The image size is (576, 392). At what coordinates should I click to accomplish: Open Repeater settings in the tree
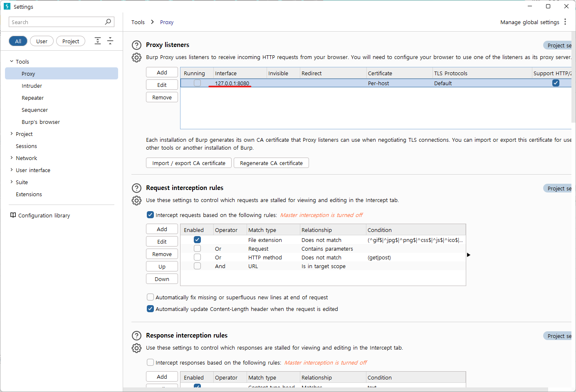click(x=33, y=98)
